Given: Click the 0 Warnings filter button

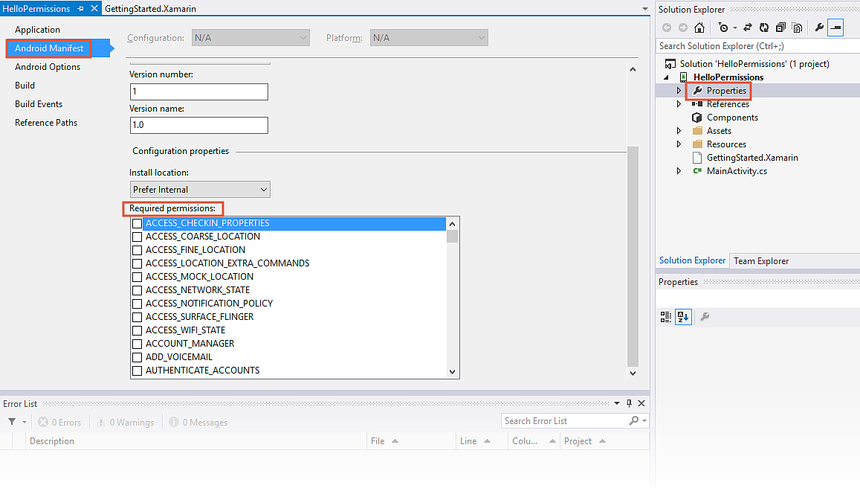Looking at the screenshot, I should click(x=125, y=422).
